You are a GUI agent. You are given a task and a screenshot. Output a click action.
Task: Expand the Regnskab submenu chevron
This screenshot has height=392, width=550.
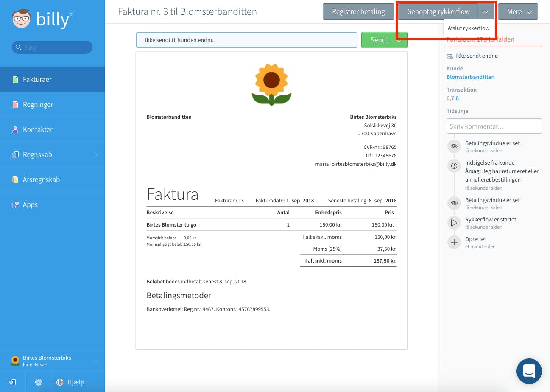coord(96,155)
